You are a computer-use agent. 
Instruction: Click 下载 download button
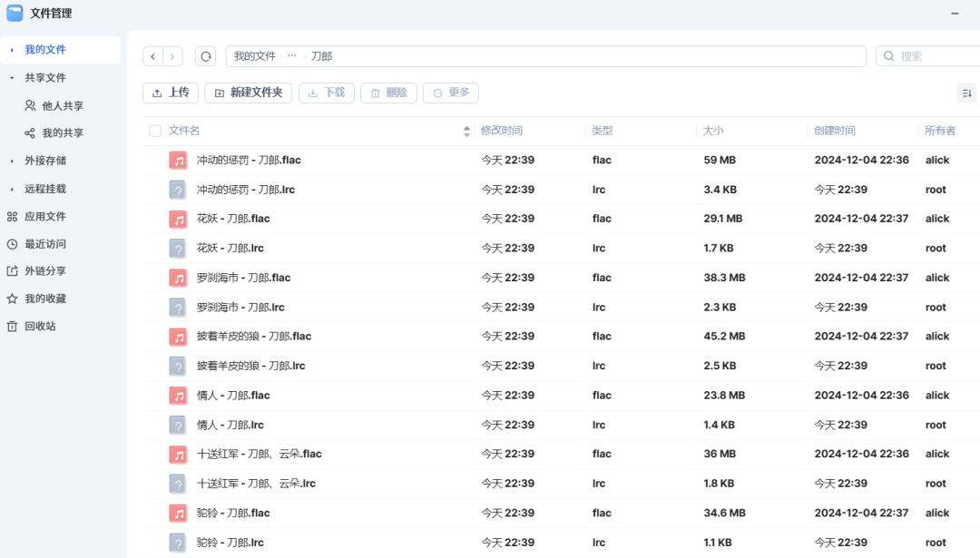click(327, 93)
